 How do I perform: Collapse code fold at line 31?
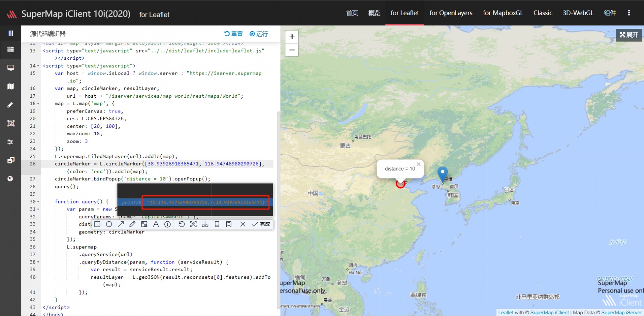[38, 209]
